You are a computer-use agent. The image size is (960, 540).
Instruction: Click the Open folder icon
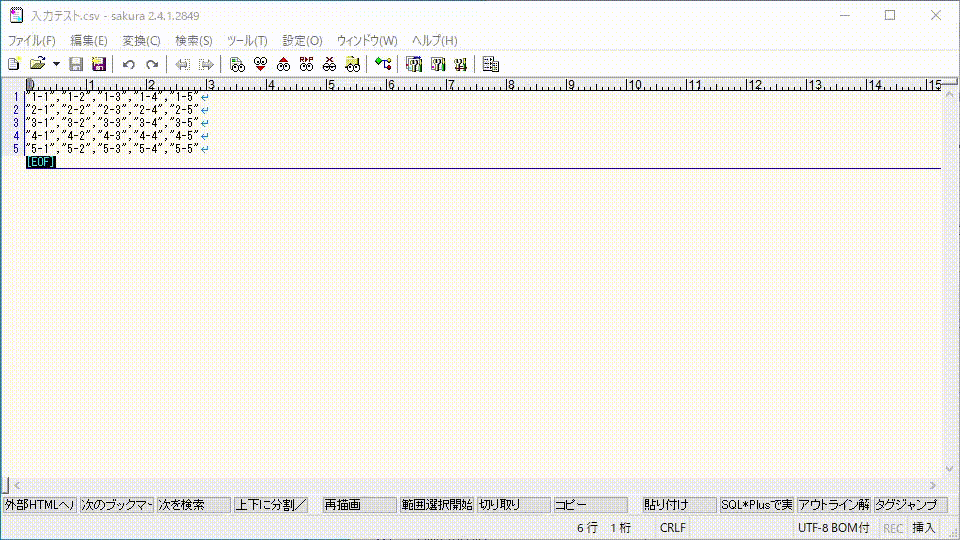[x=37, y=64]
